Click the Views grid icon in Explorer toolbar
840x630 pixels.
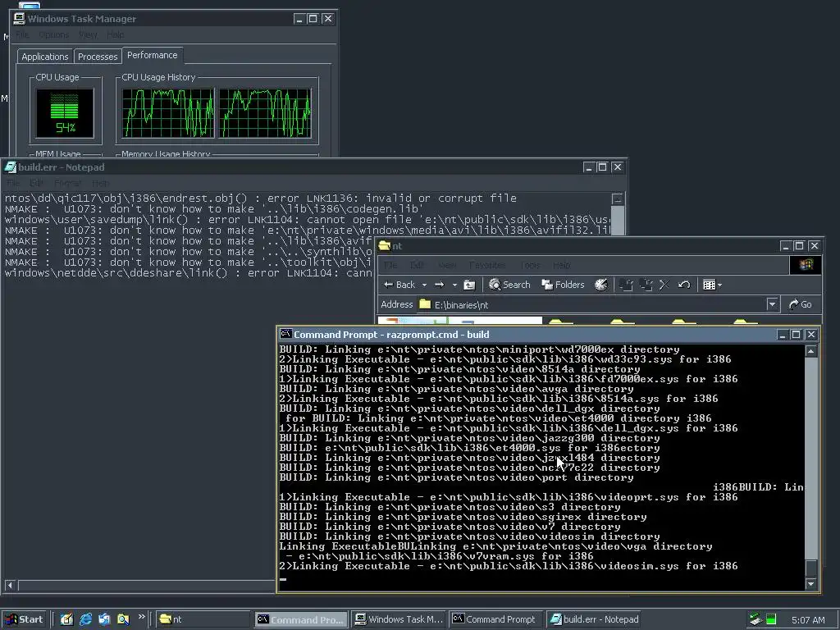coord(709,285)
